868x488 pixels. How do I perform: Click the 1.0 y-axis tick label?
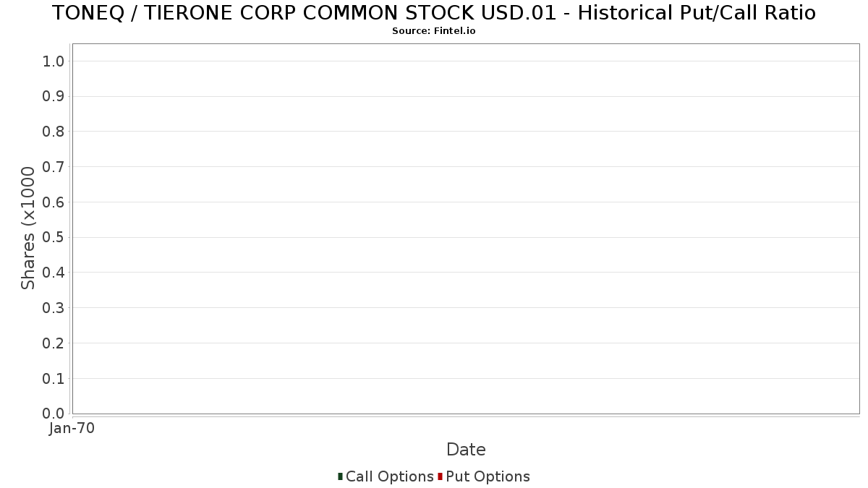[54, 61]
